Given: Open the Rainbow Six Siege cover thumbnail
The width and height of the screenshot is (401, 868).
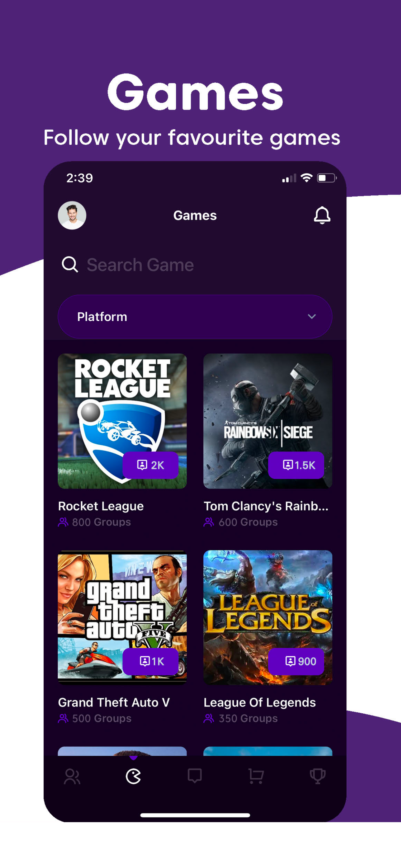Looking at the screenshot, I should [268, 421].
